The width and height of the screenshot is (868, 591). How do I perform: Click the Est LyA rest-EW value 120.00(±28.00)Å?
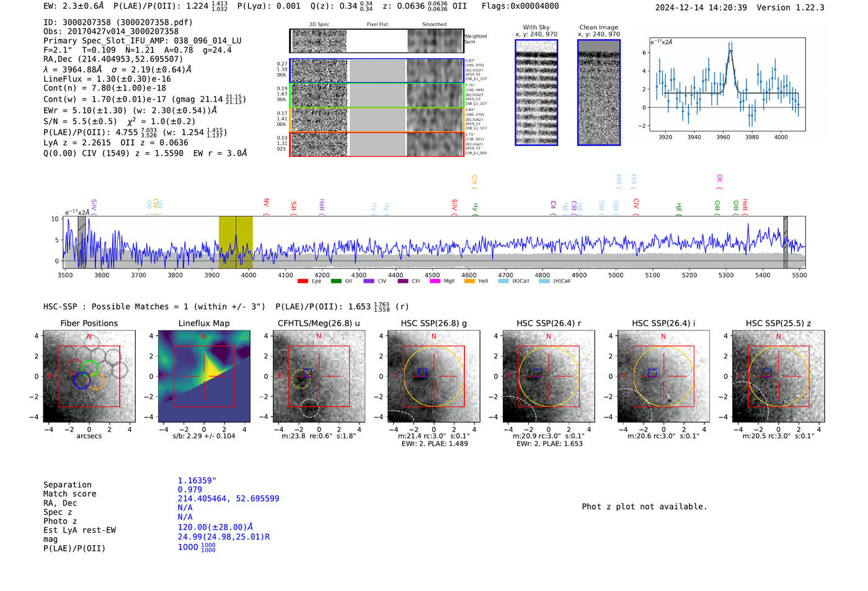[216, 527]
